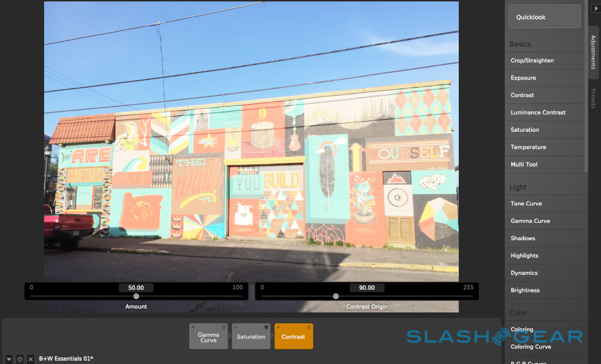Click the Amount value field showing 50.00
Screen dimensions: 601x364
point(136,288)
